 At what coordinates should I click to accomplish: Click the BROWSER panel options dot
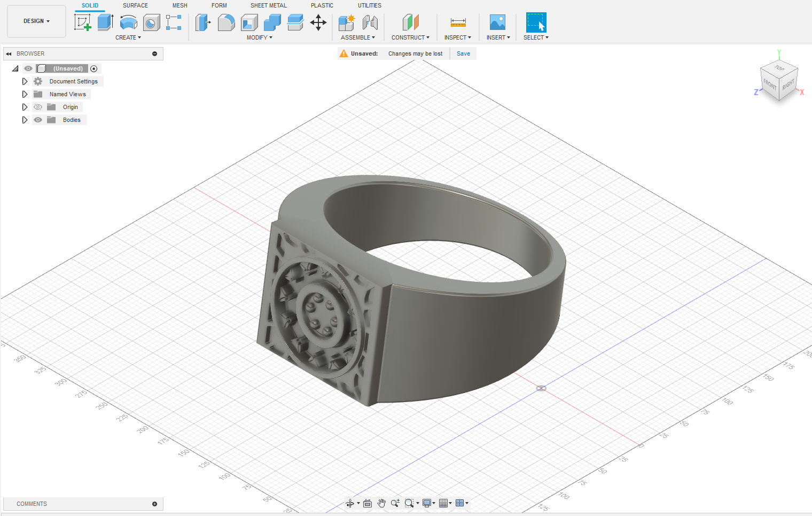click(x=154, y=53)
